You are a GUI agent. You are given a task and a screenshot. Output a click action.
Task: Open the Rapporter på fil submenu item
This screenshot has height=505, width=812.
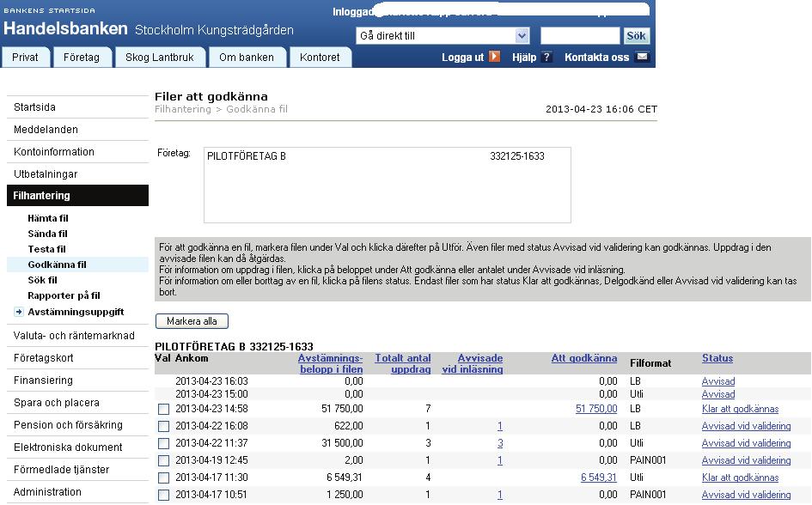(x=64, y=295)
